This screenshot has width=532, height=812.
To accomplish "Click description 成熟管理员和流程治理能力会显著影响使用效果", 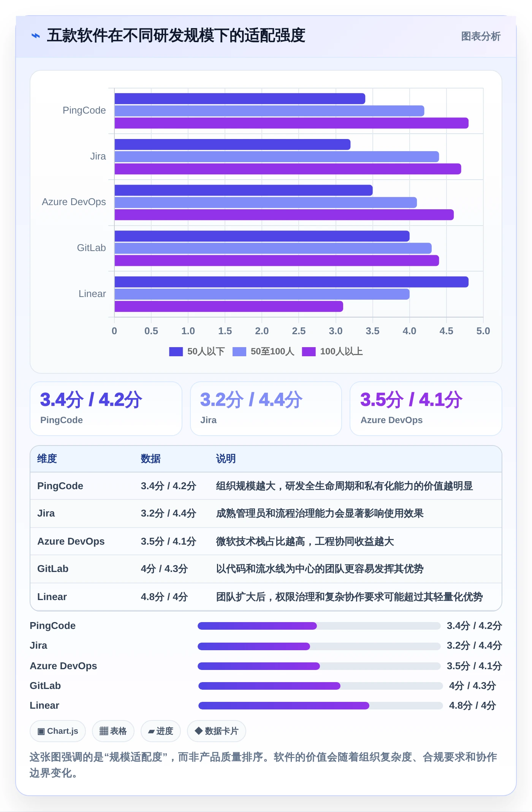I will click(320, 513).
